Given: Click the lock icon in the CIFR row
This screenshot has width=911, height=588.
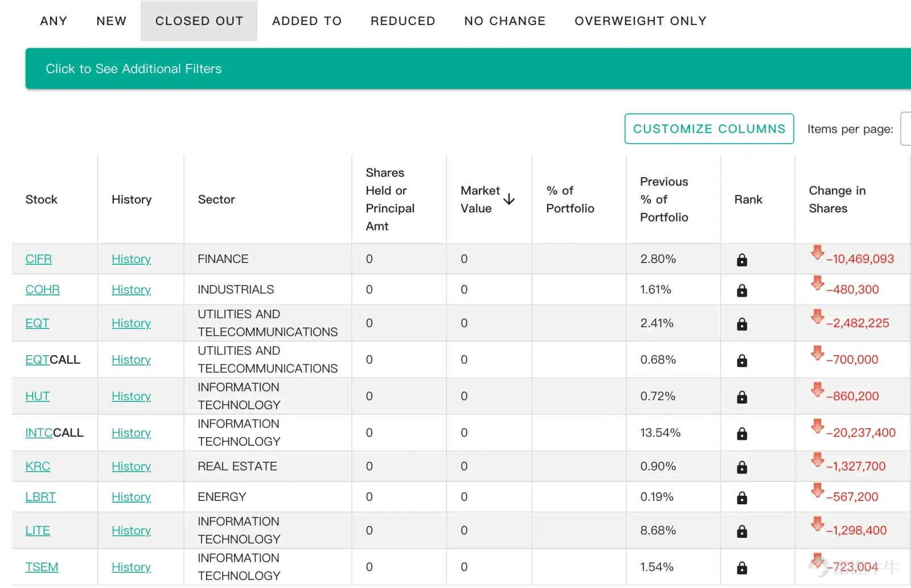Looking at the screenshot, I should point(741,260).
